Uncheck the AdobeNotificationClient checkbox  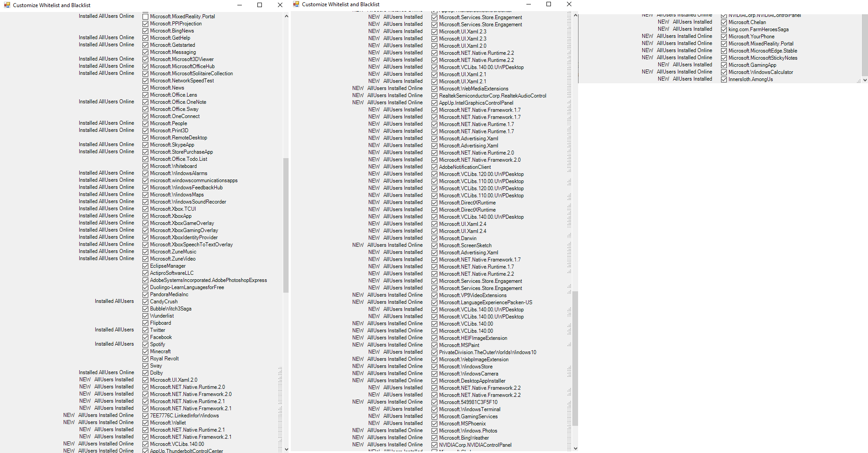(x=434, y=167)
